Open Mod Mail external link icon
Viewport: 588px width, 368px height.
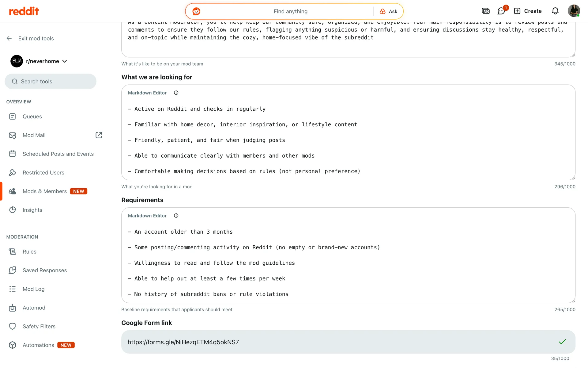[99, 135]
